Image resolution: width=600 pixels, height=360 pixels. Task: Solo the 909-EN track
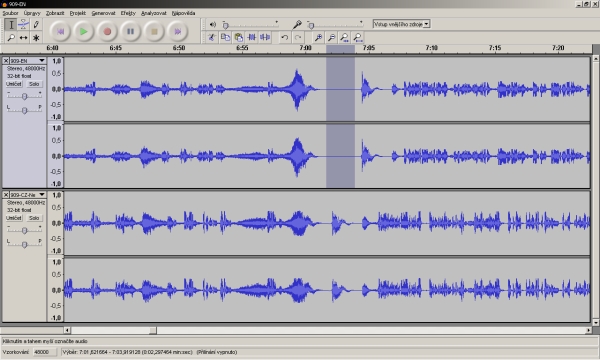pyautogui.click(x=34, y=84)
